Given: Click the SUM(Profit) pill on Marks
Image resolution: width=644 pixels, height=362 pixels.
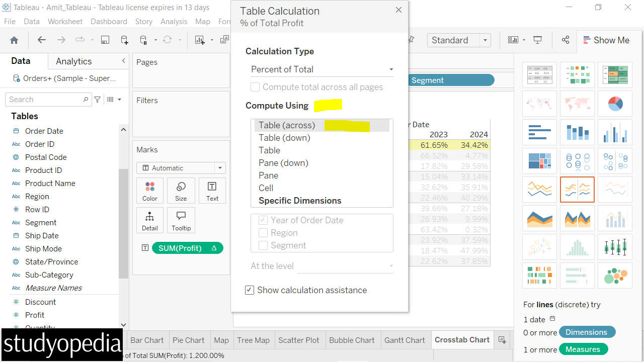Looking at the screenshot, I should tap(187, 248).
